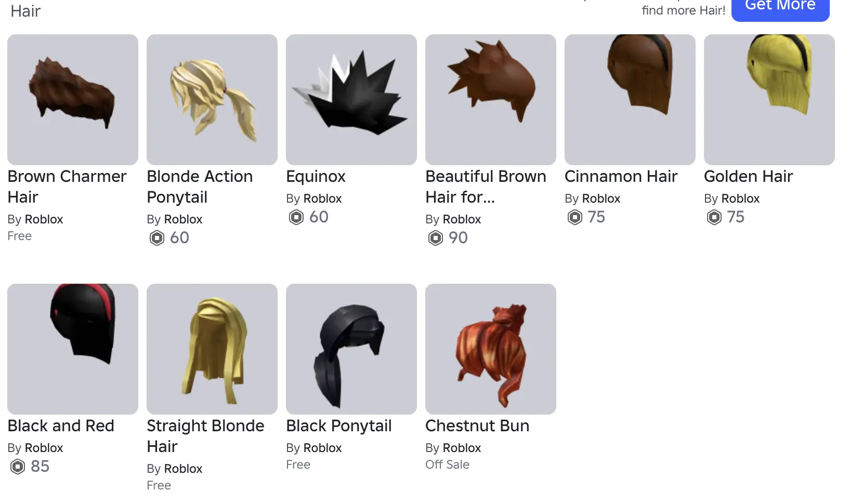
Task: Select the Straight Blonde Hair thumbnail
Action: [x=212, y=349]
